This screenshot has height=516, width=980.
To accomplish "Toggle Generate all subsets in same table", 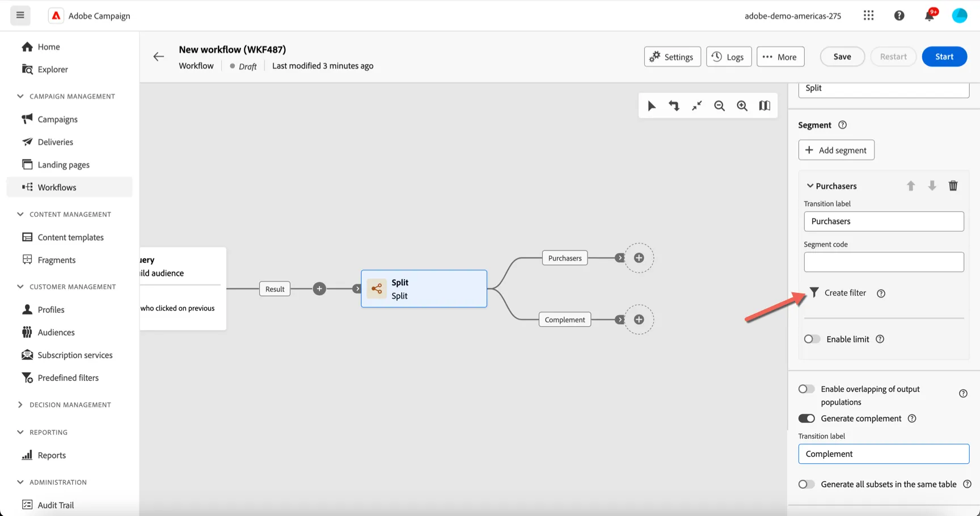I will [806, 484].
